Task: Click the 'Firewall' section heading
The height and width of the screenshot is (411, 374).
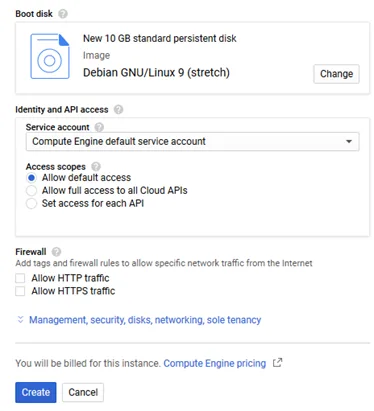Action: (31, 252)
